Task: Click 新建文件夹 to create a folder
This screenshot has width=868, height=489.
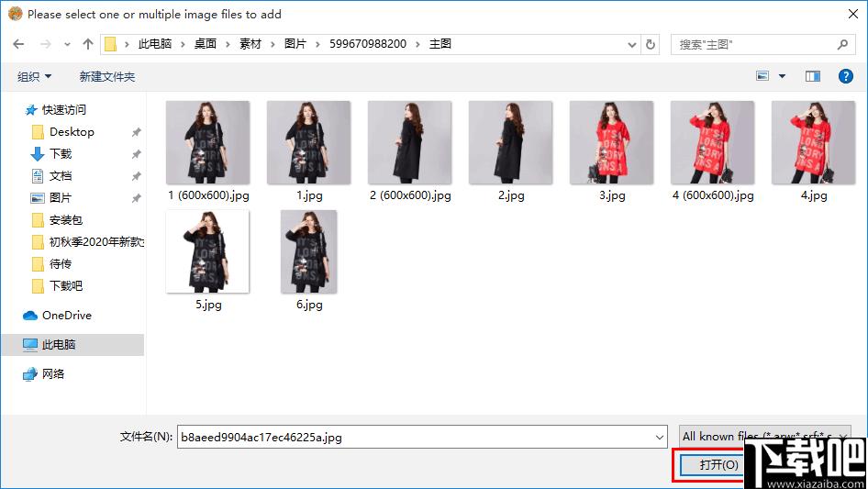Action: point(107,76)
